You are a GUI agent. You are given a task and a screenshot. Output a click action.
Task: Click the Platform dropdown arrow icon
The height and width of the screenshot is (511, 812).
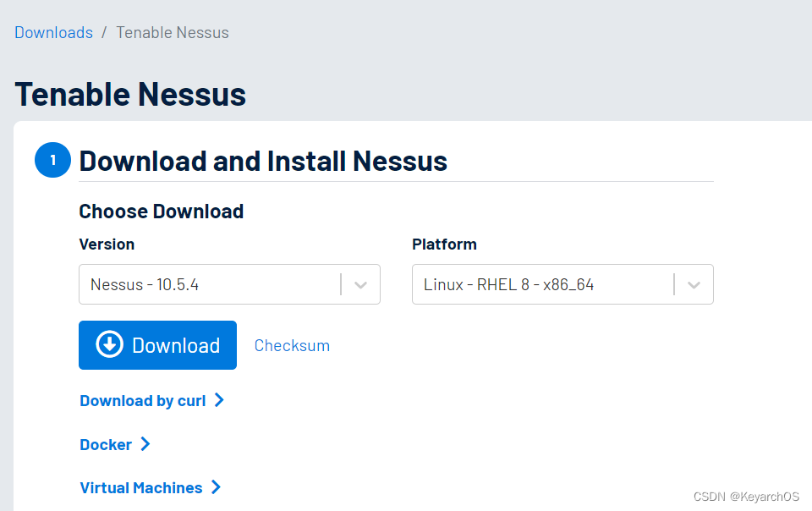tap(693, 284)
